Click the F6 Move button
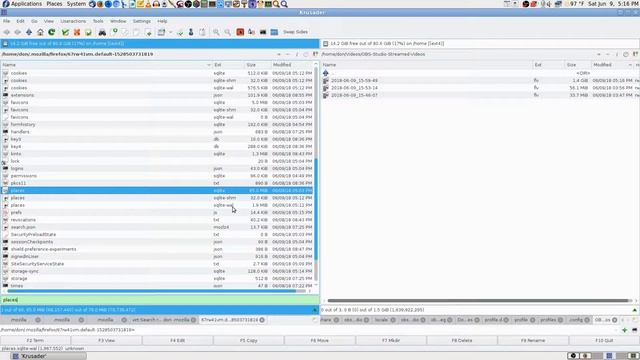This screenshot has height=360, width=640. (320, 340)
